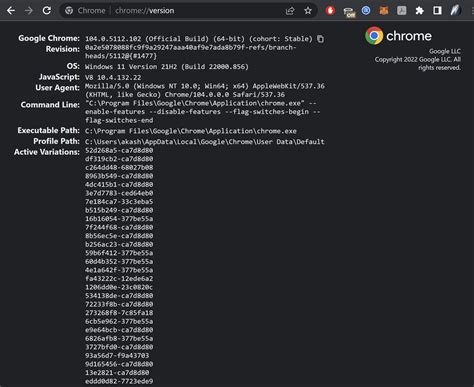Open the Extensions puzzle piece menu
The image size is (474, 387).
419,11
